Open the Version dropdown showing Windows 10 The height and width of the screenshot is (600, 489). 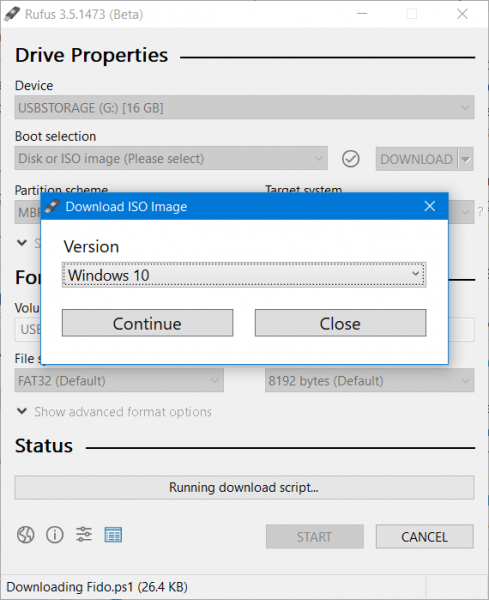coord(244,275)
